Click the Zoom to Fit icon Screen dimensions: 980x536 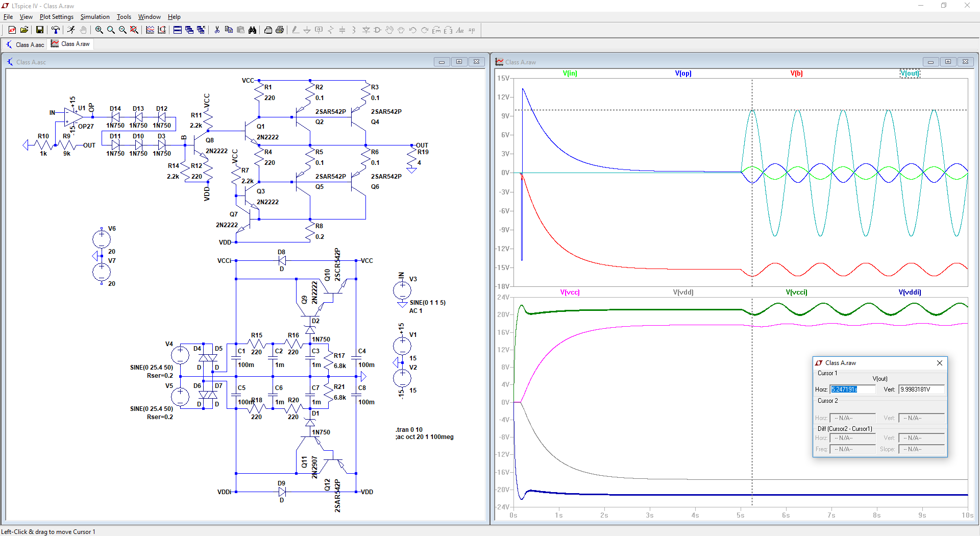134,30
